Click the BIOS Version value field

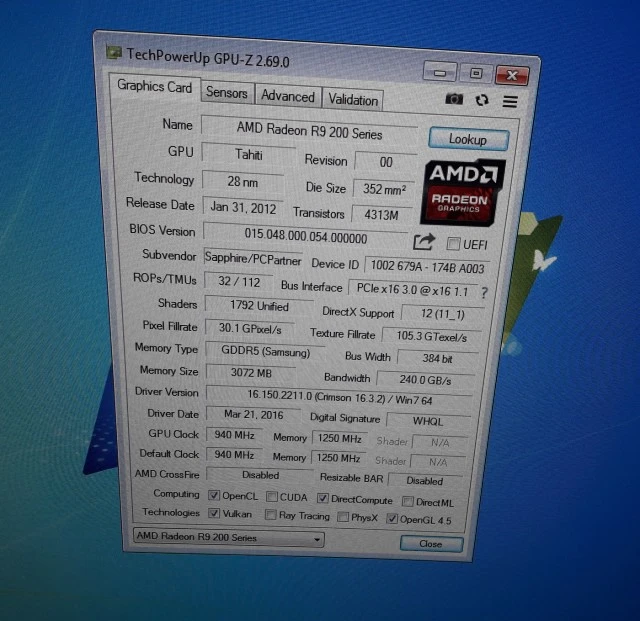[305, 236]
